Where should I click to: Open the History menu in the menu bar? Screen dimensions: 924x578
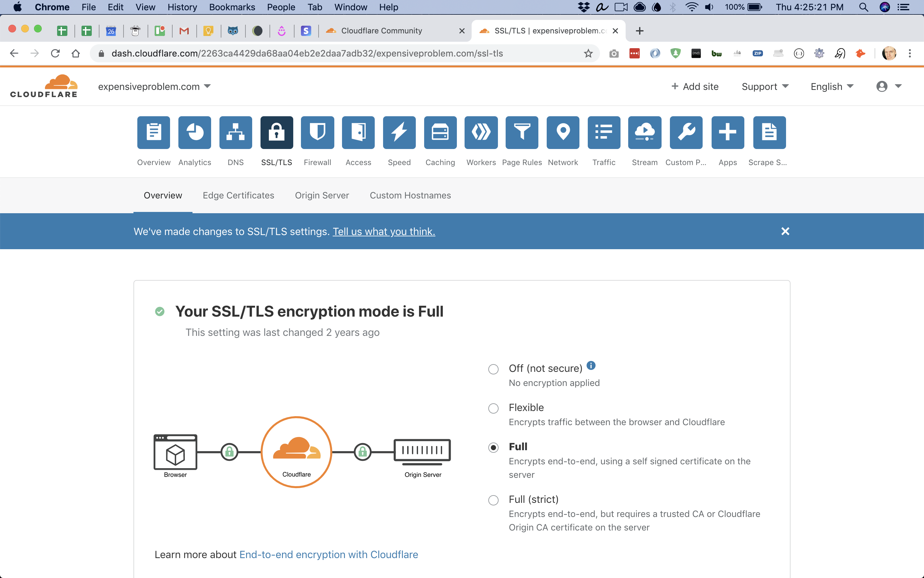coord(182,7)
